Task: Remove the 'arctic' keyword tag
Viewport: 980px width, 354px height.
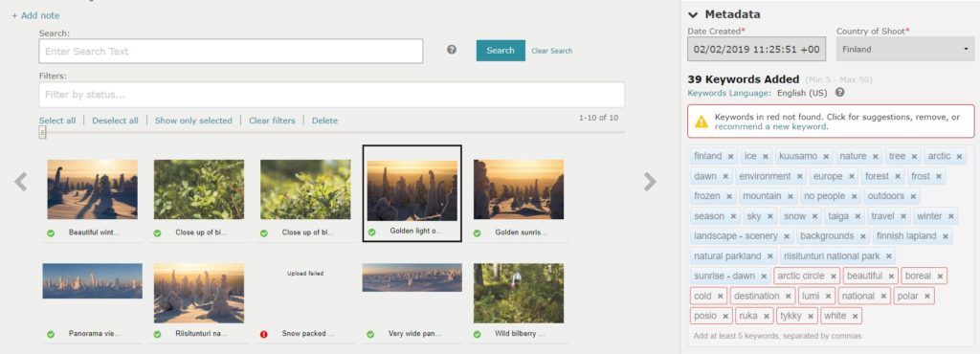Action: pyautogui.click(x=959, y=157)
